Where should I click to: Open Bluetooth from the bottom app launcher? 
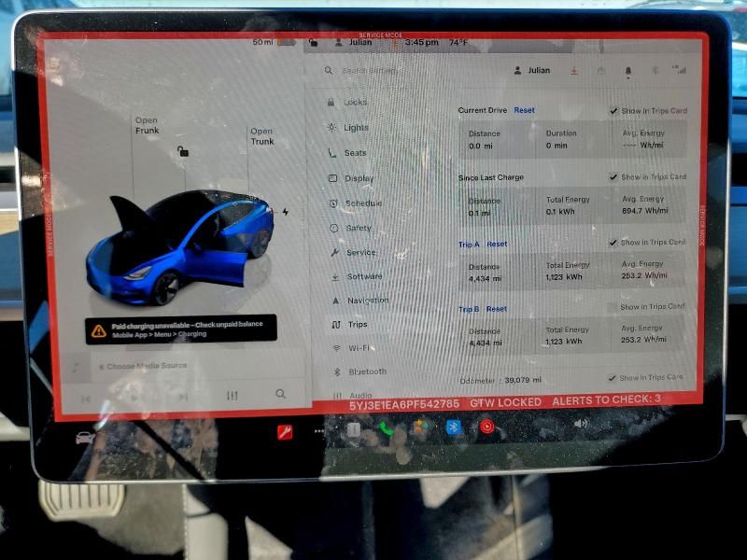tap(454, 427)
